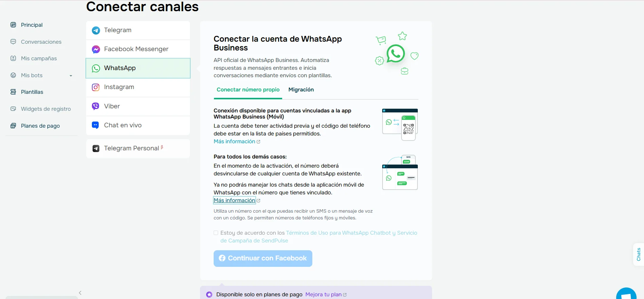The width and height of the screenshot is (644, 299).
Task: Open the Chats side tab
Action: click(639, 254)
